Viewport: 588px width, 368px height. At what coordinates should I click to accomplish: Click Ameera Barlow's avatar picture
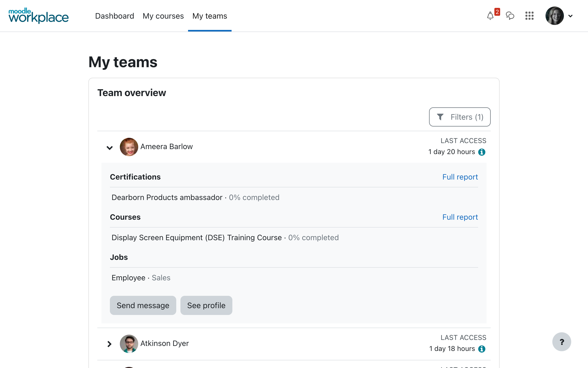click(x=129, y=147)
